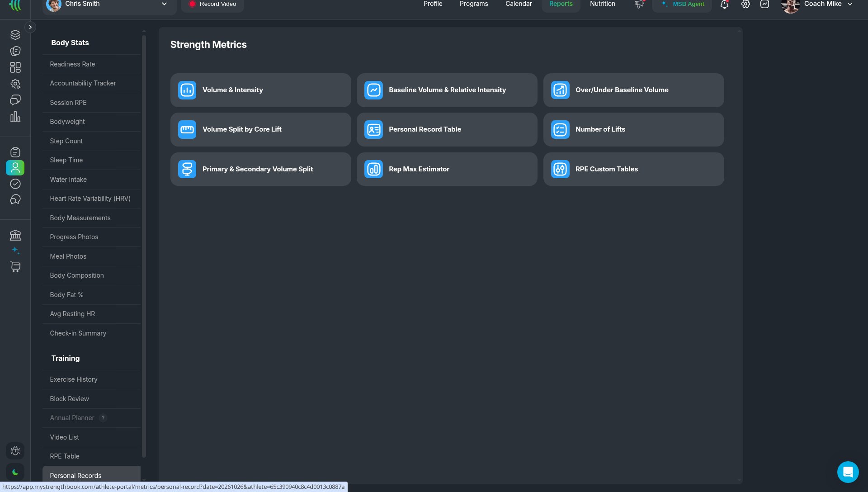Open the chat support bubble button
The image size is (868, 492).
point(848,472)
